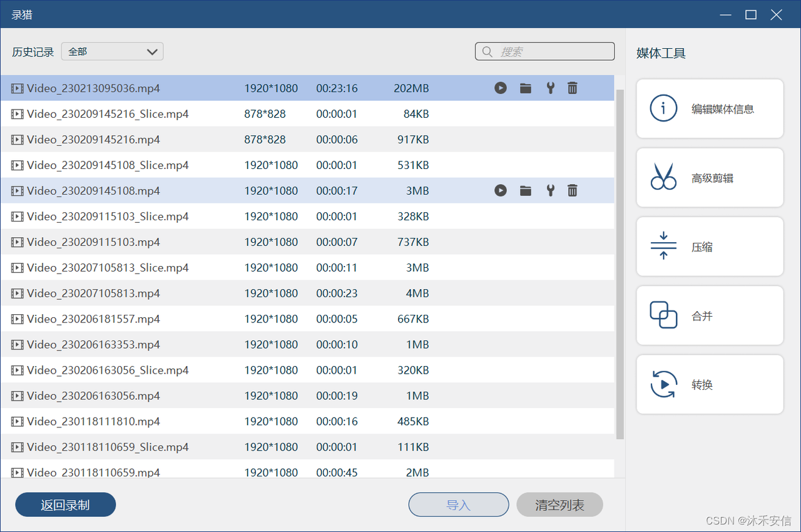The height and width of the screenshot is (532, 801).
Task: Click the 导入 import button
Action: pos(459,504)
